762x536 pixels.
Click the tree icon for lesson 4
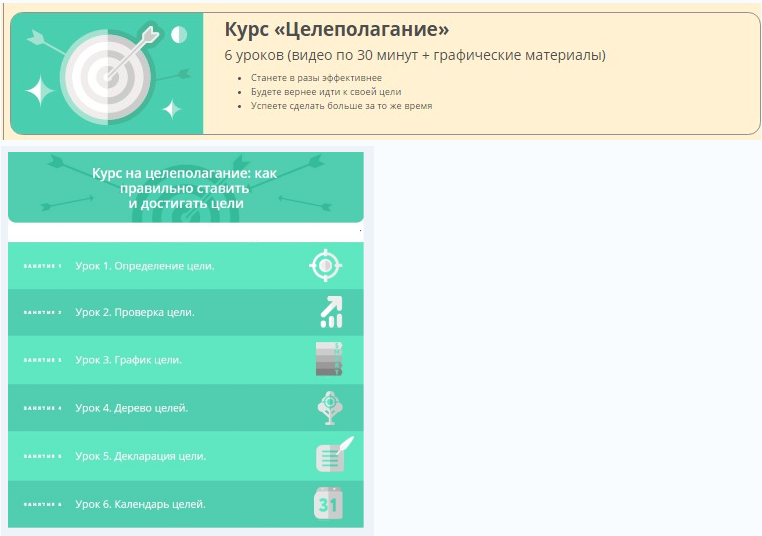tap(329, 408)
